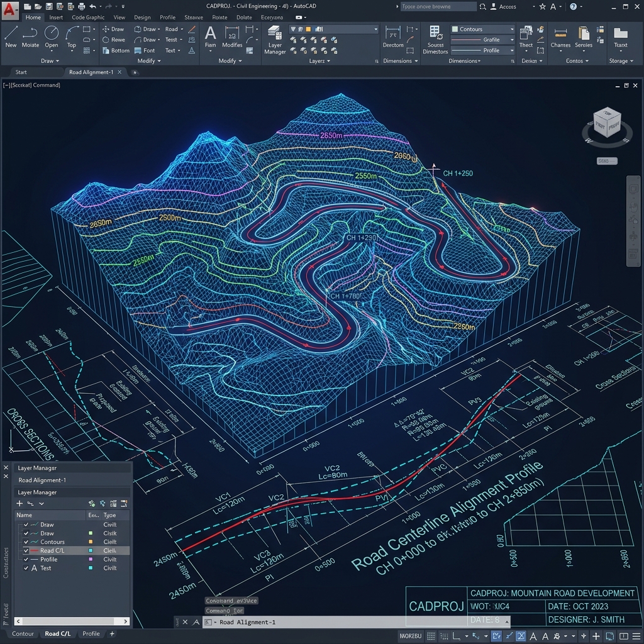Viewport: 644px width, 644px height.
Task: Expand the Layers panel dropdown
Action: point(319,61)
